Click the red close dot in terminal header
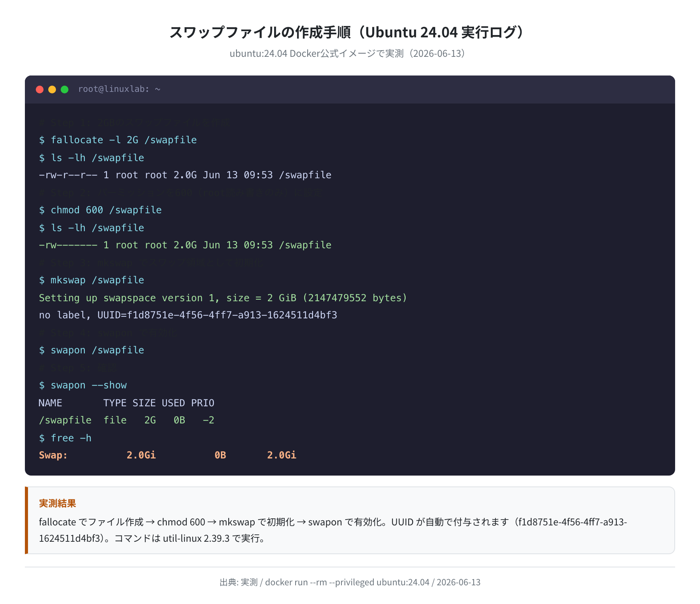 click(40, 90)
